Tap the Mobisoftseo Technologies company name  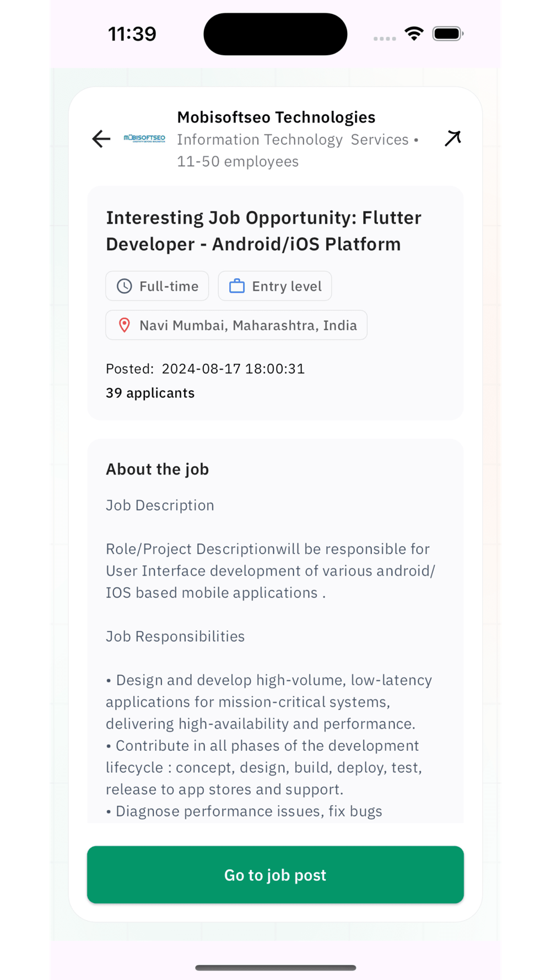click(276, 117)
